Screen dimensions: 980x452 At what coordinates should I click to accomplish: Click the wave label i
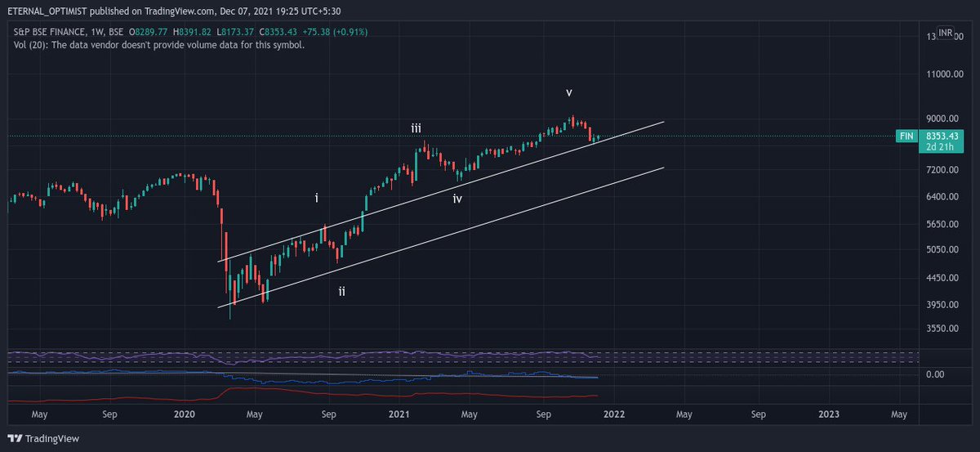click(317, 198)
